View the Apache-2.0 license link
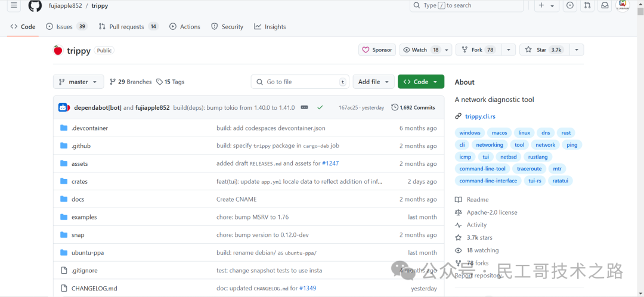The height and width of the screenshot is (297, 644). point(491,212)
